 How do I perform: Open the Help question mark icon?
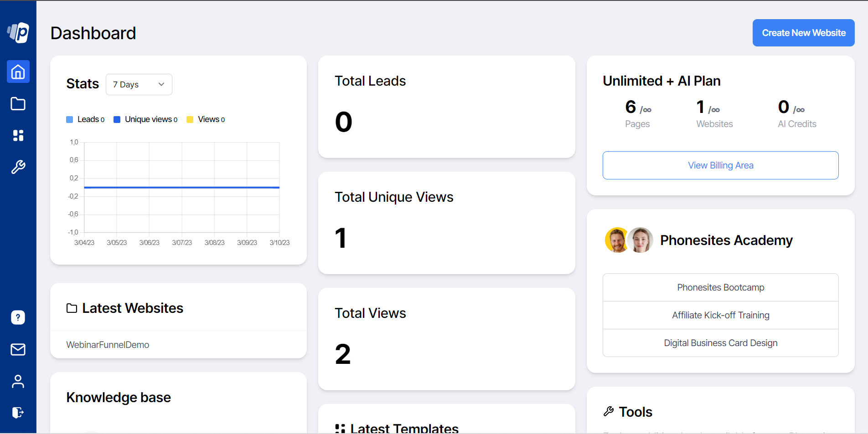[18, 317]
